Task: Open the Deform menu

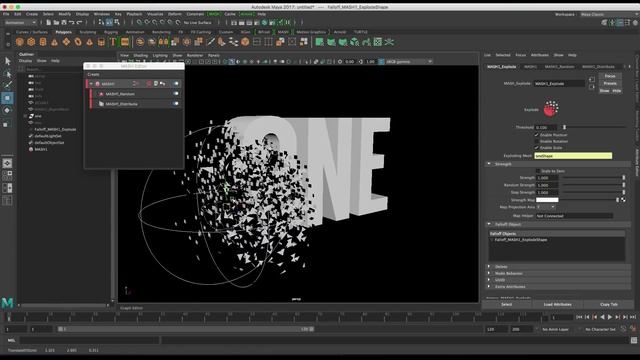Action: click(x=175, y=14)
